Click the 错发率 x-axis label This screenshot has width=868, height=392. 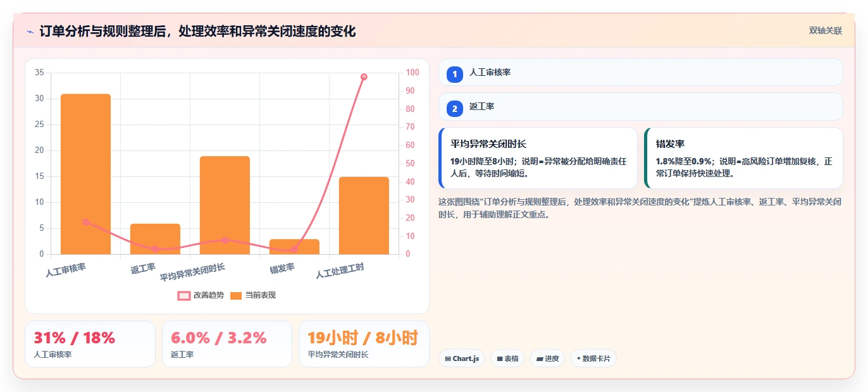tap(282, 269)
